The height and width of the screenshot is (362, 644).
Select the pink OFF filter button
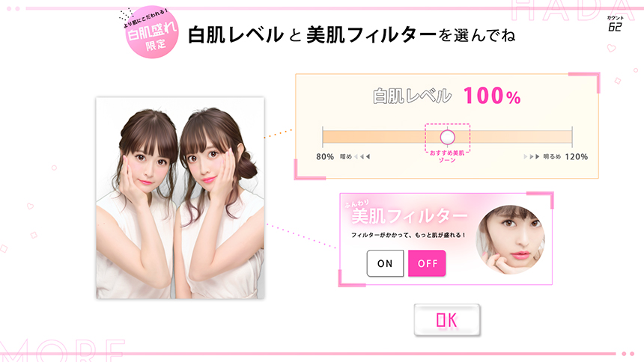427,263
